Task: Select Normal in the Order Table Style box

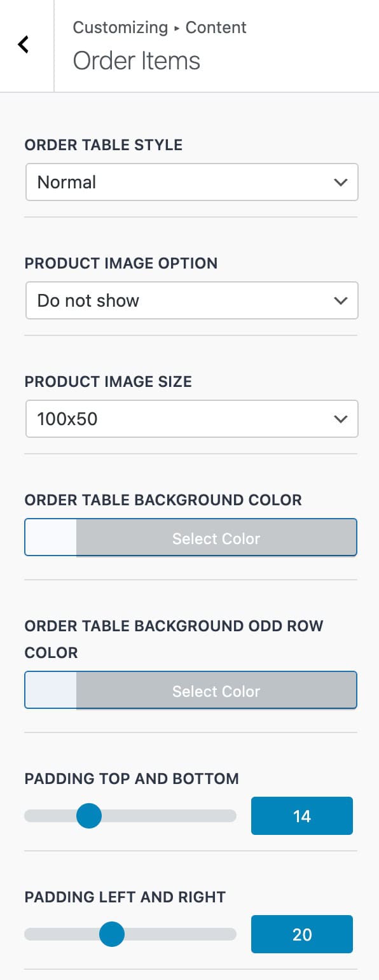Action: click(x=65, y=182)
